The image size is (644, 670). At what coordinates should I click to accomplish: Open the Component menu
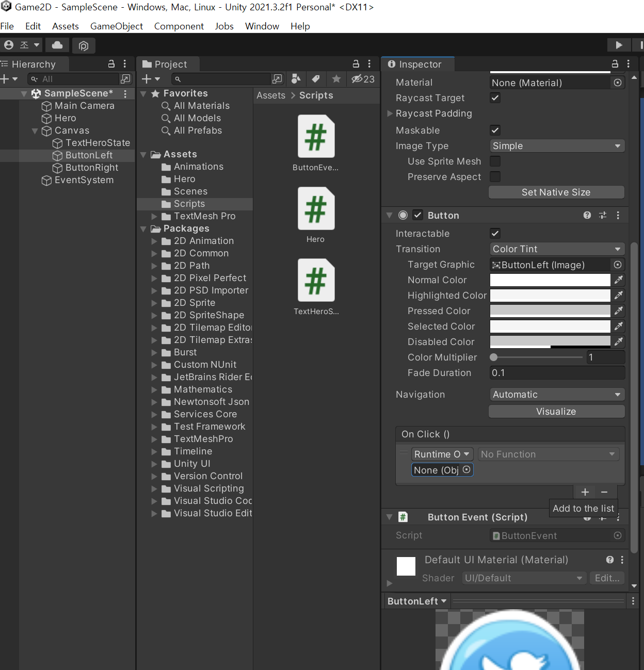(x=179, y=26)
